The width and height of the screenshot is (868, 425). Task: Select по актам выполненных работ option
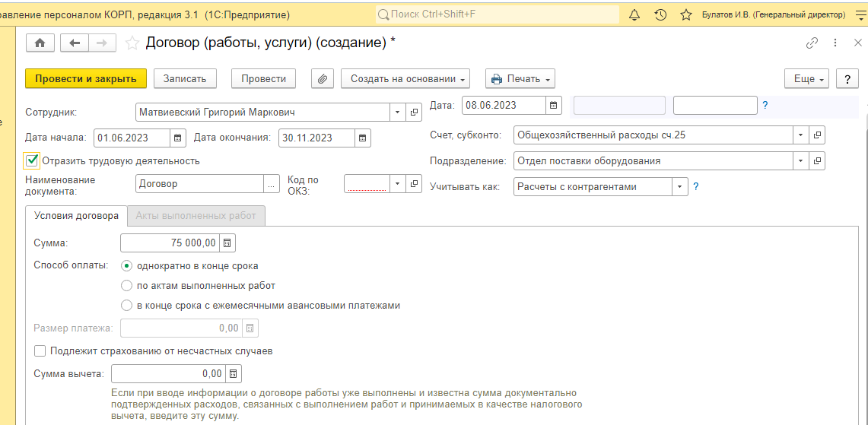127,286
